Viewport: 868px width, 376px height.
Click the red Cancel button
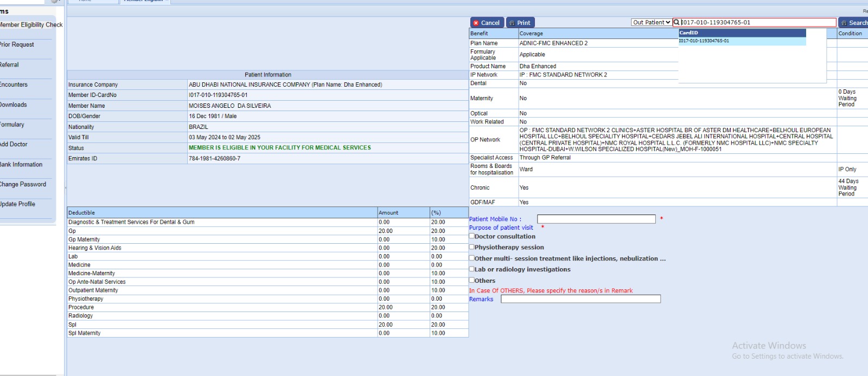click(487, 23)
